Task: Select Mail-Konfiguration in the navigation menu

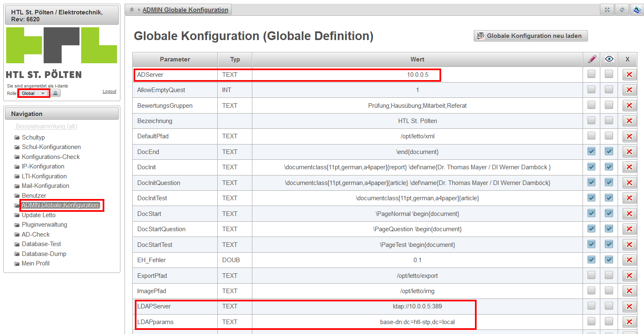Action: click(45, 186)
